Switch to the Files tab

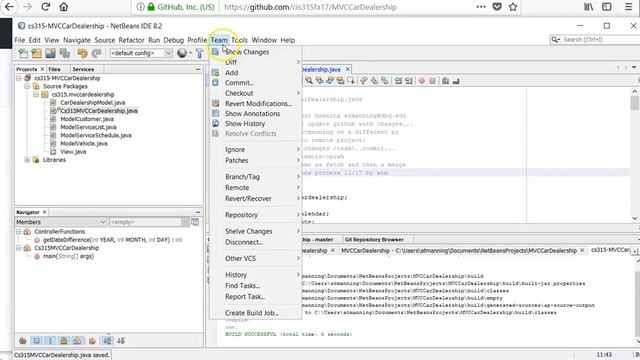point(54,69)
